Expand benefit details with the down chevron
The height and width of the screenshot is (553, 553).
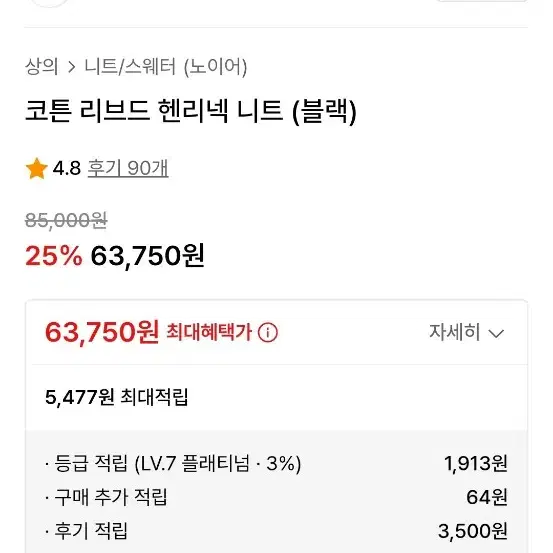496,333
